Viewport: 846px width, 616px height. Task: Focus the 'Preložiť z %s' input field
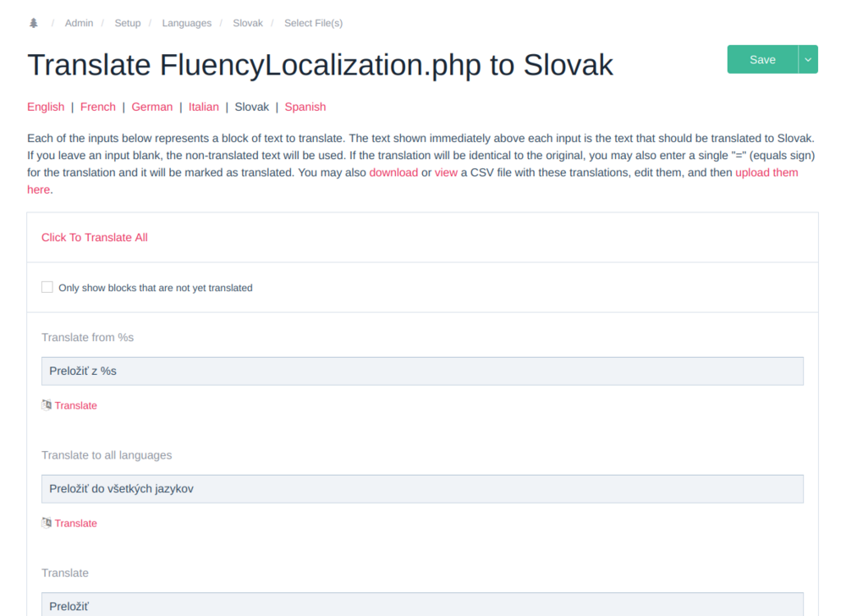422,371
